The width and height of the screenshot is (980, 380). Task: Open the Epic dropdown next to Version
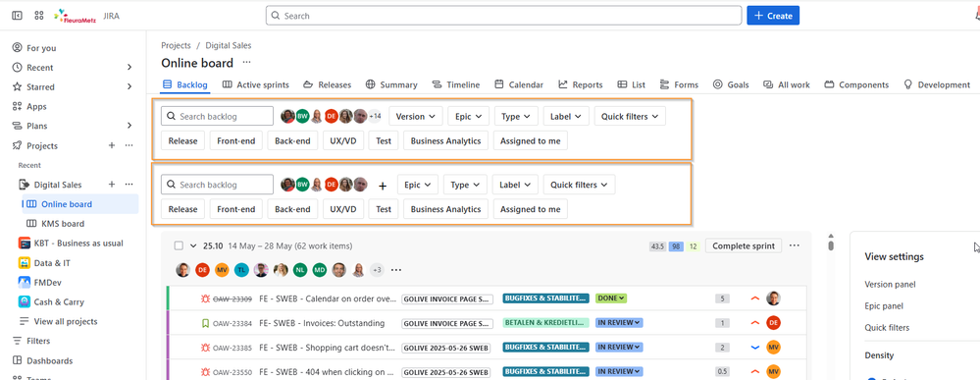(468, 116)
